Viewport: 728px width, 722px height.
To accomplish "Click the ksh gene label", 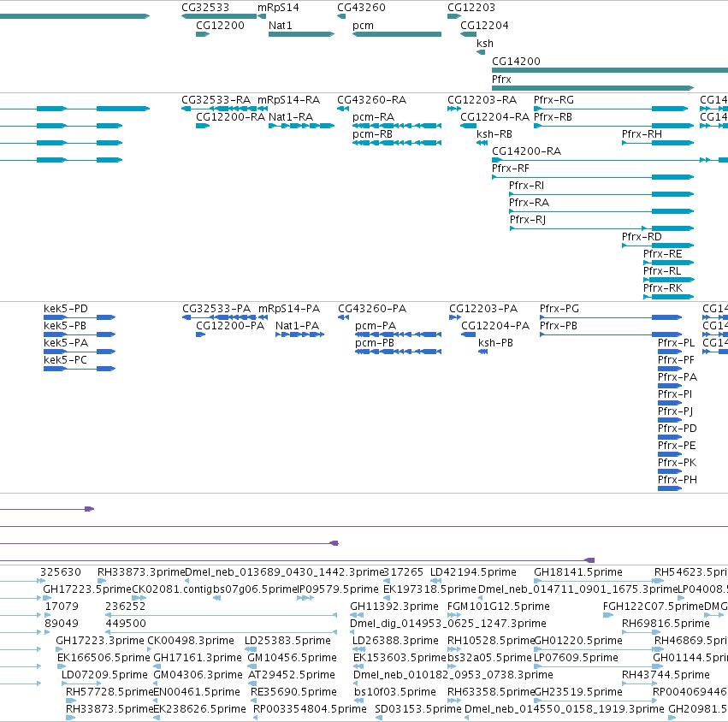I will coord(485,43).
